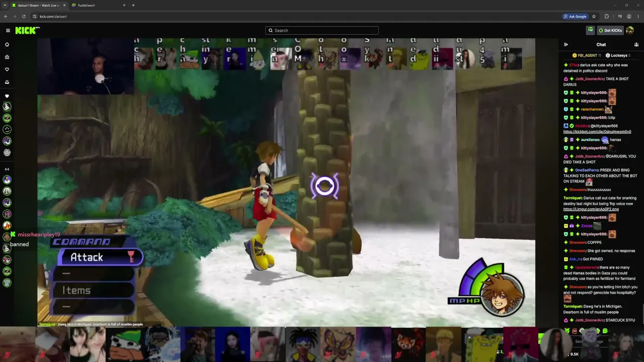Screen dimensions: 644x362
Task: Click the FBI_AGENT top gifter entry
Action: pyautogui.click(x=587, y=55)
